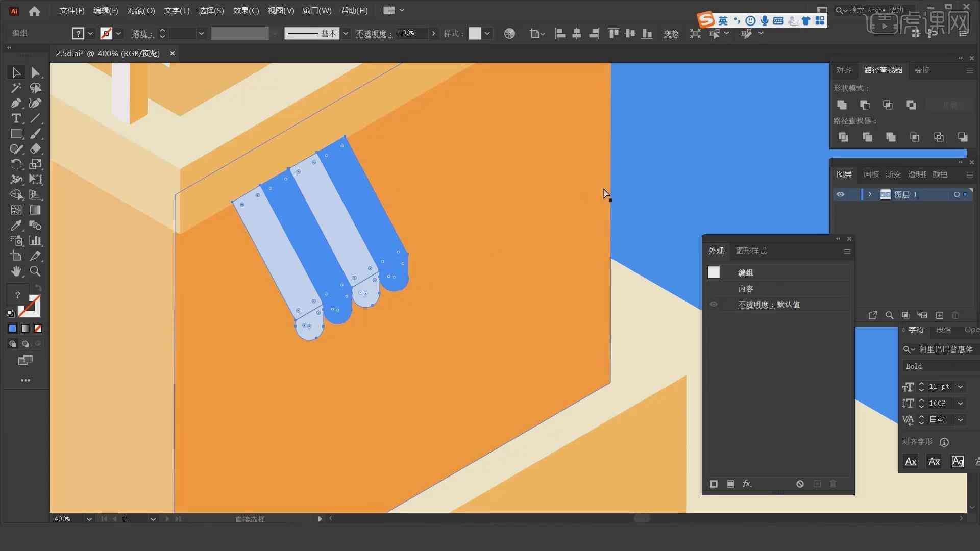Click the opacity 100% input field
Viewport: 980px width, 551px height.
412,33
